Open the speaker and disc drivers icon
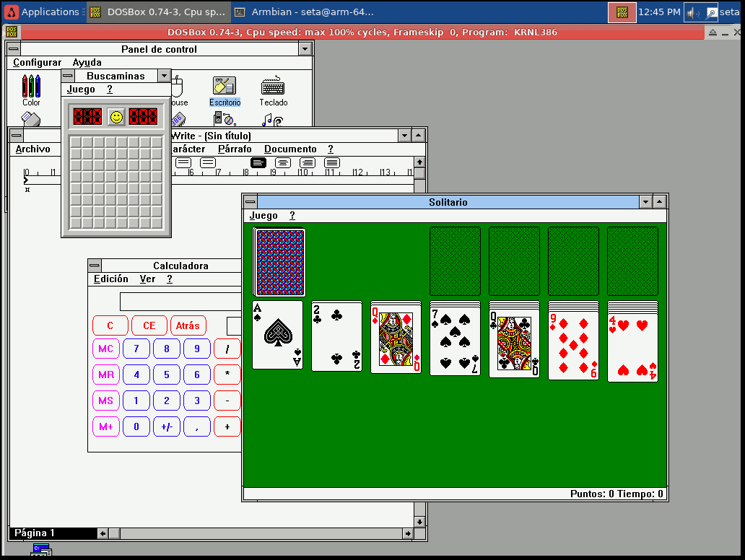Image resolution: width=745 pixels, height=560 pixels. (225, 119)
